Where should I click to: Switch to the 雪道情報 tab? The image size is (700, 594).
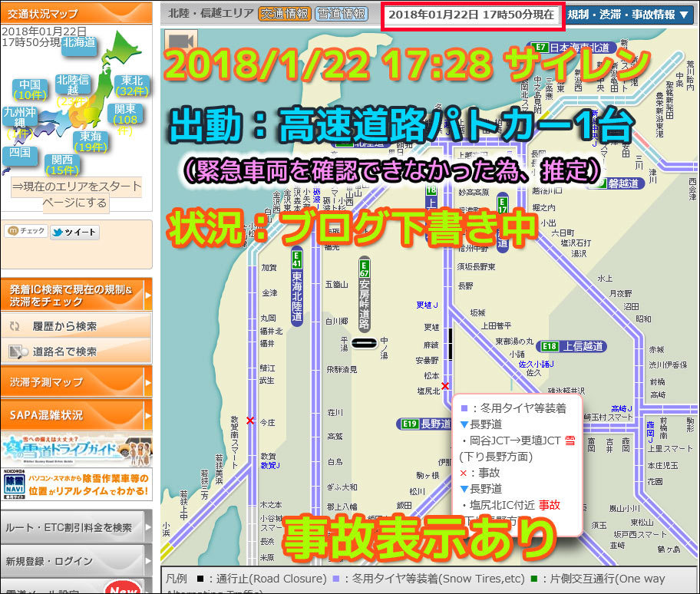click(342, 14)
